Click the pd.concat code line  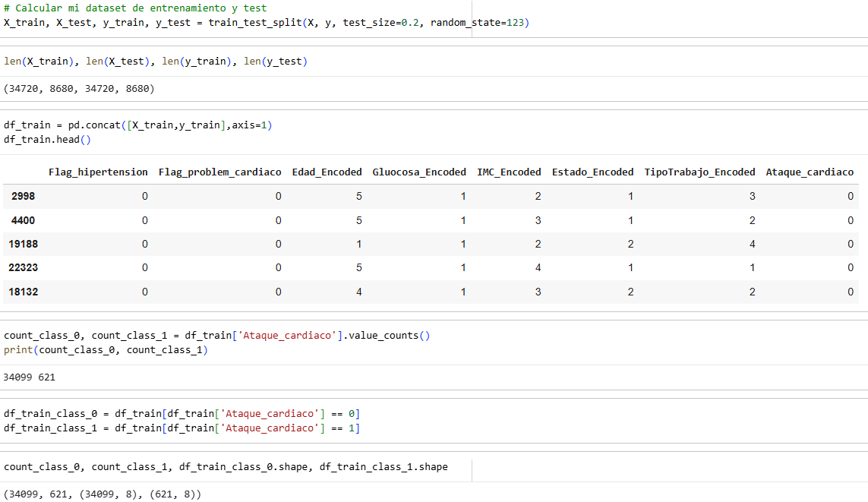click(138, 125)
